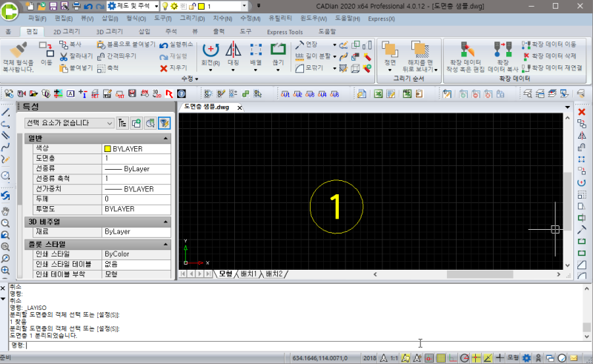Collapse the 플롯 스타일 section
The image size is (593, 364).
(165, 245)
